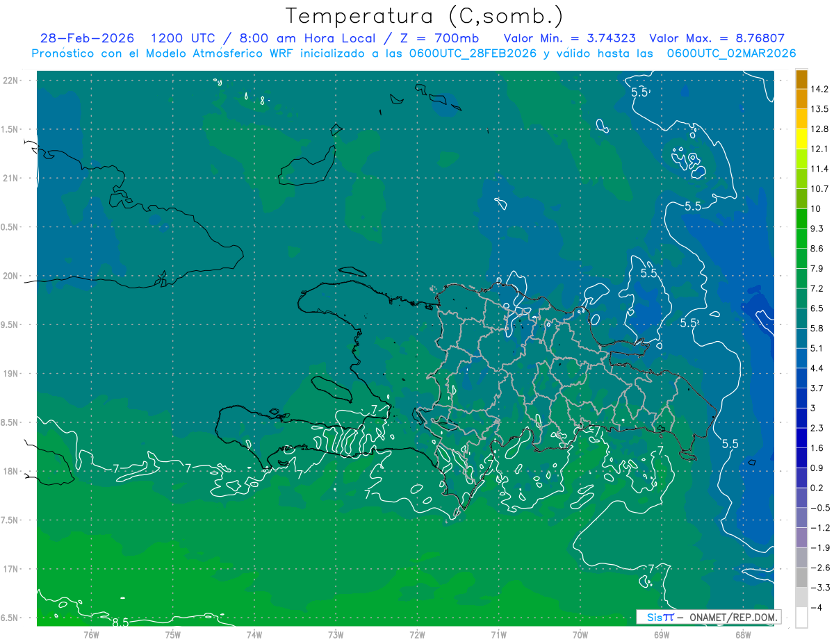Screen dimensions: 834x644
Task: Click the 71W longitude axis label
Action: pos(498,634)
